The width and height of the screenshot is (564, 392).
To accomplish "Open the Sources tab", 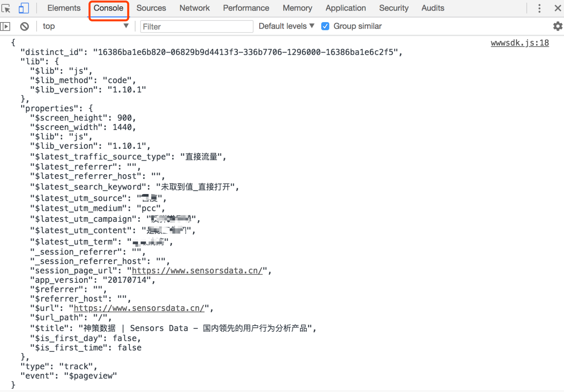I will tap(151, 8).
